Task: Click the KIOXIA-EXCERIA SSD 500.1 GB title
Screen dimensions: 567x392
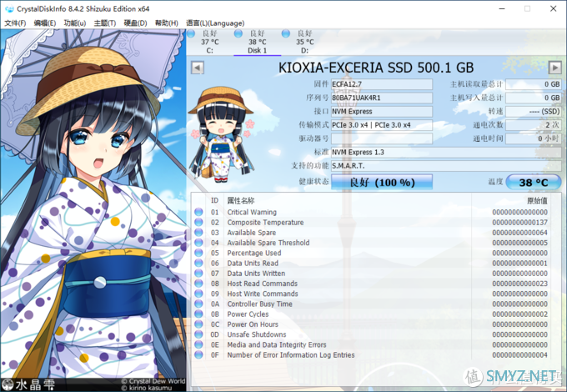Action: (x=376, y=68)
